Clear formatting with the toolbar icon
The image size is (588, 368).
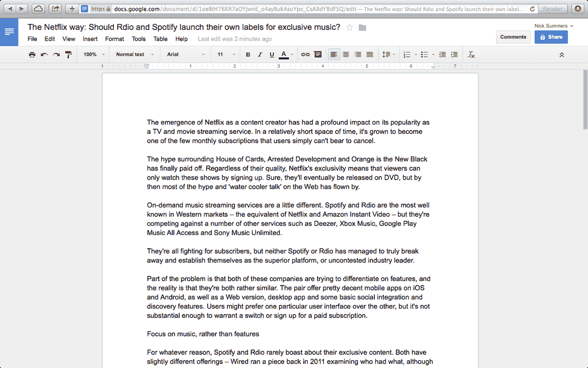point(471,54)
